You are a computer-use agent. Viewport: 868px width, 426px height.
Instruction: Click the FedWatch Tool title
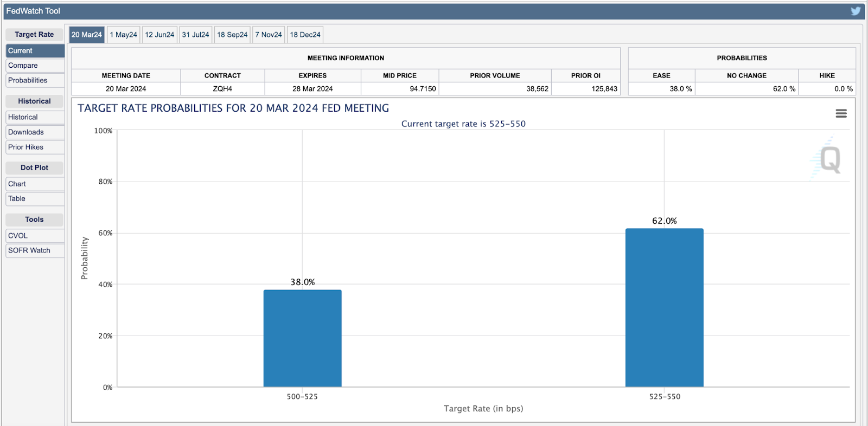(x=33, y=11)
